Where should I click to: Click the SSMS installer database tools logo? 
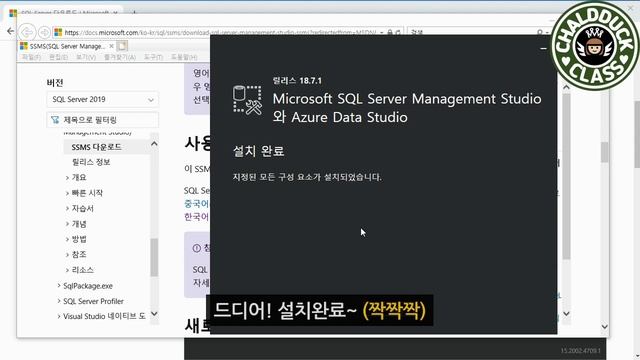coord(247,100)
